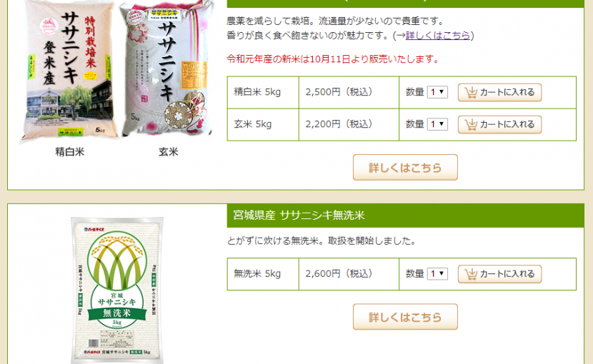This screenshot has width=593, height=364.
Task: Add 無洗米 5kg to cart button
Action: (x=499, y=274)
